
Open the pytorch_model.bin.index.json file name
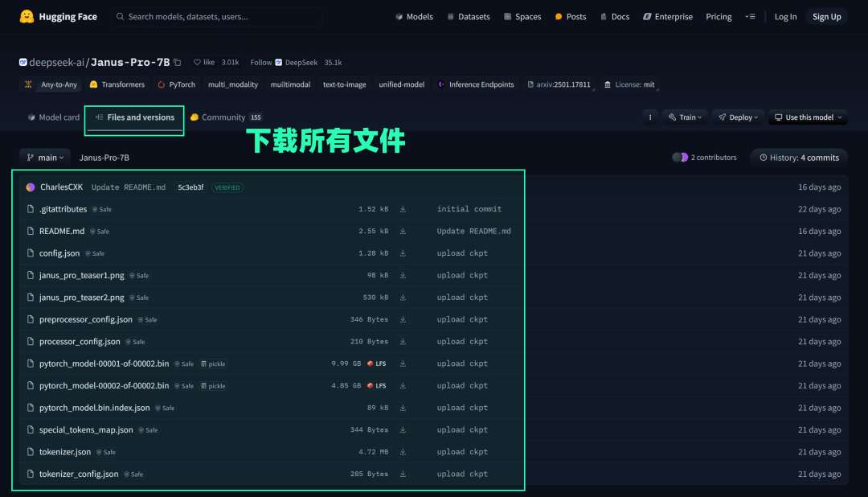pyautogui.click(x=95, y=408)
